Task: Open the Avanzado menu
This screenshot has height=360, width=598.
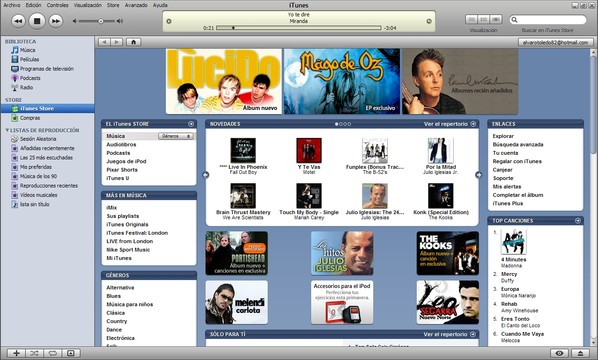Action: coord(136,5)
